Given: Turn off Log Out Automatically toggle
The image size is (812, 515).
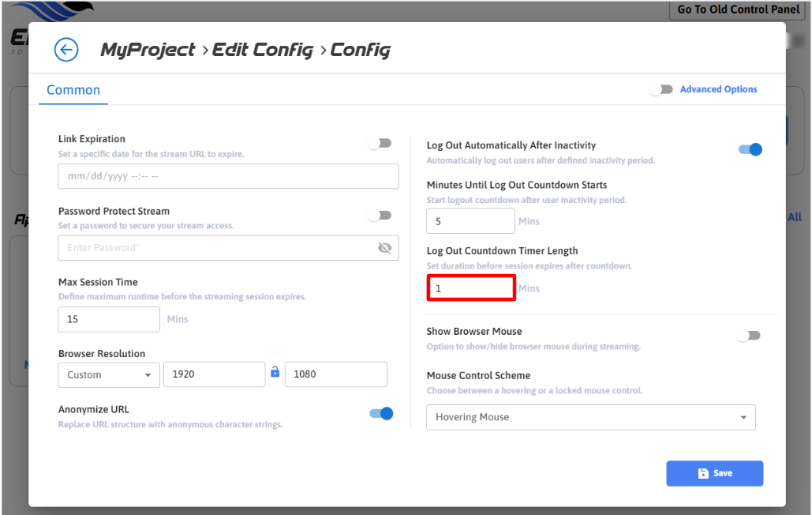Looking at the screenshot, I should pyautogui.click(x=750, y=149).
